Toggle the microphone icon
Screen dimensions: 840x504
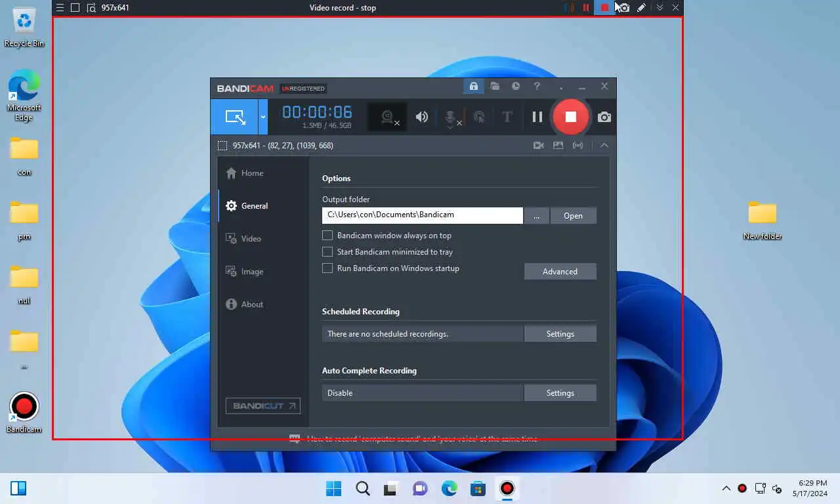[450, 117]
